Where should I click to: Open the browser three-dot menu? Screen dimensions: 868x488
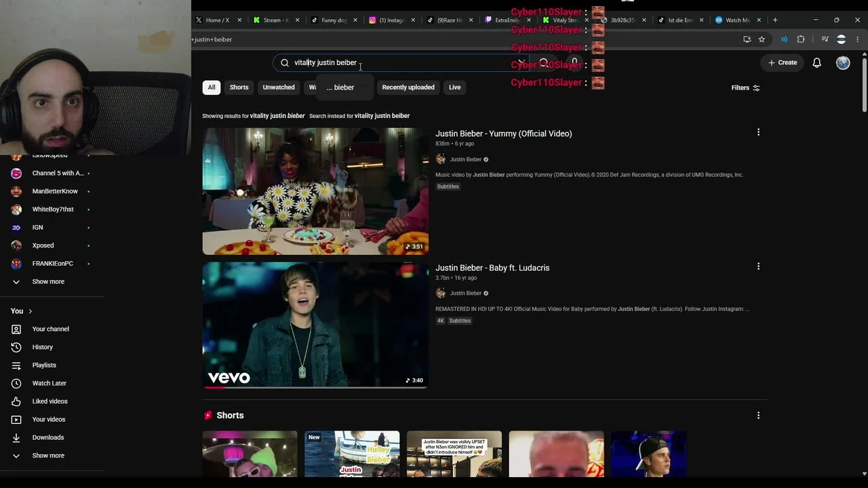click(857, 39)
